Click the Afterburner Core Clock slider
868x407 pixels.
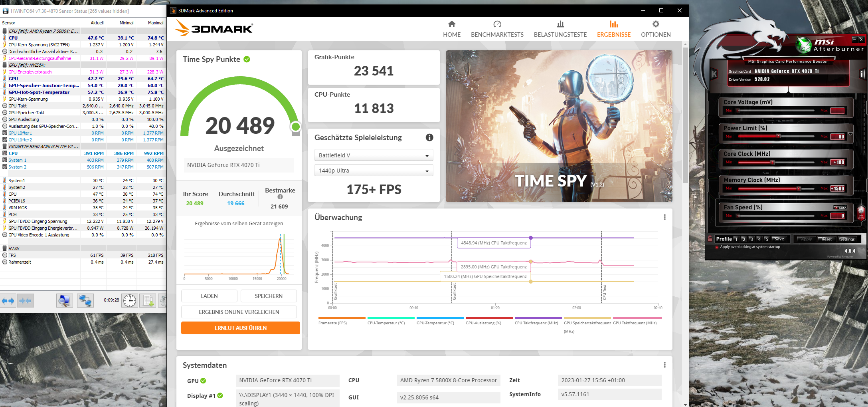(776, 162)
